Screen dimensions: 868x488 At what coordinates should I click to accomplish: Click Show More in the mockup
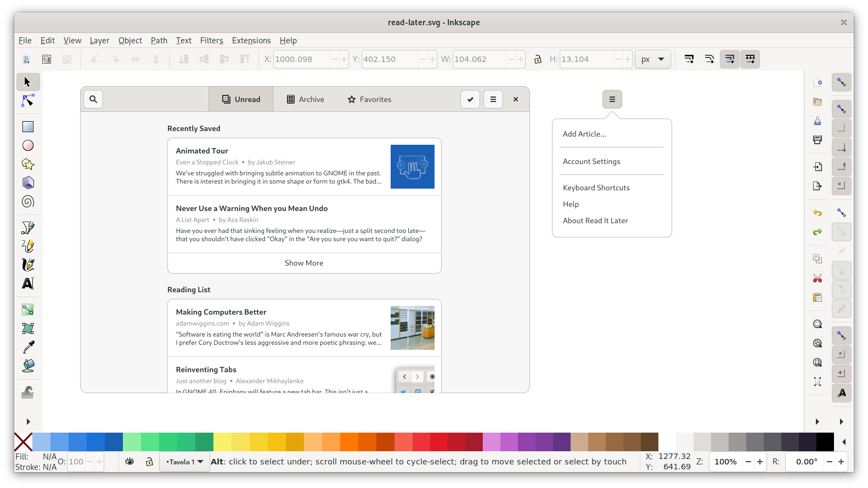[x=304, y=263]
